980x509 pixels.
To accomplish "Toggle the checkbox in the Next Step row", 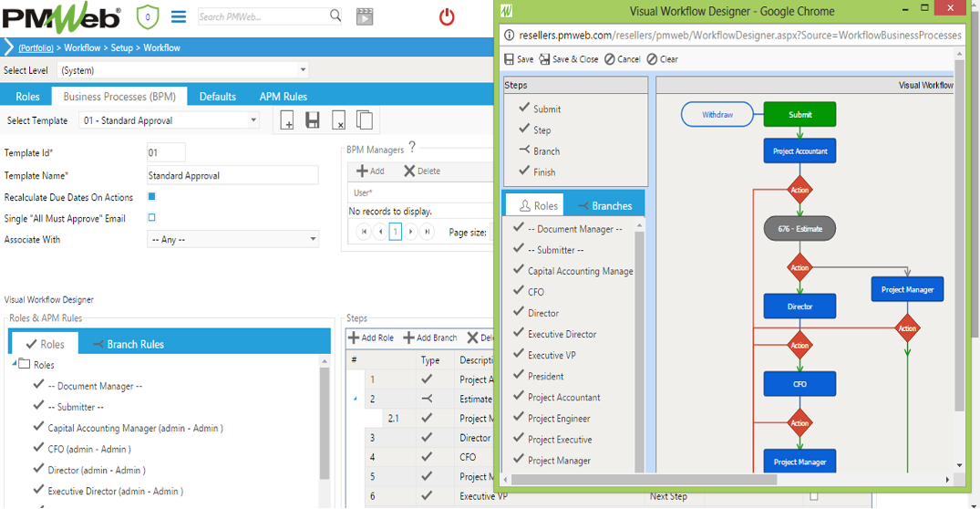I will (814, 496).
